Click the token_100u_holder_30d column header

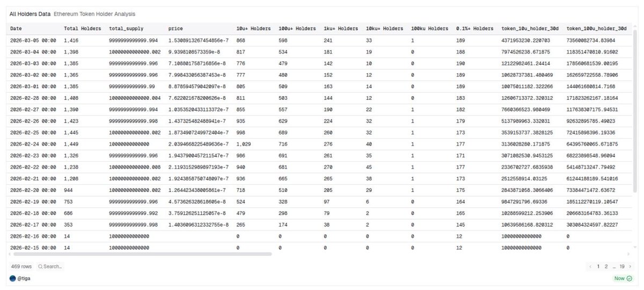click(597, 28)
